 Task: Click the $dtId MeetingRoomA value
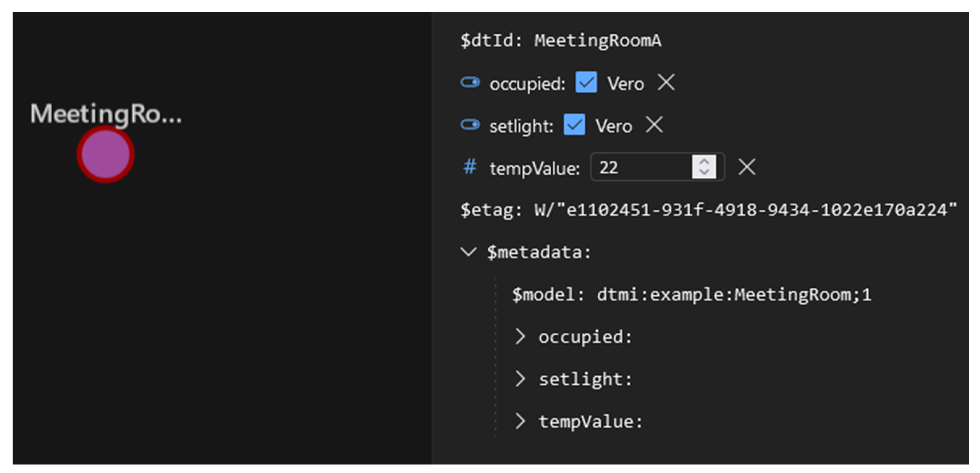pos(597,40)
